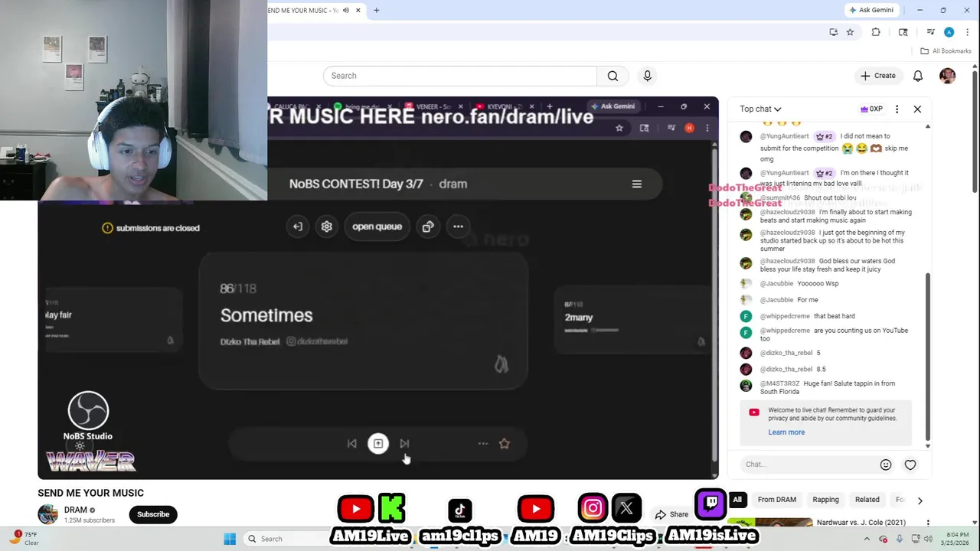Click the dice shuffle icon next to open queue
Screen dimensions: 980x551
tap(428, 227)
